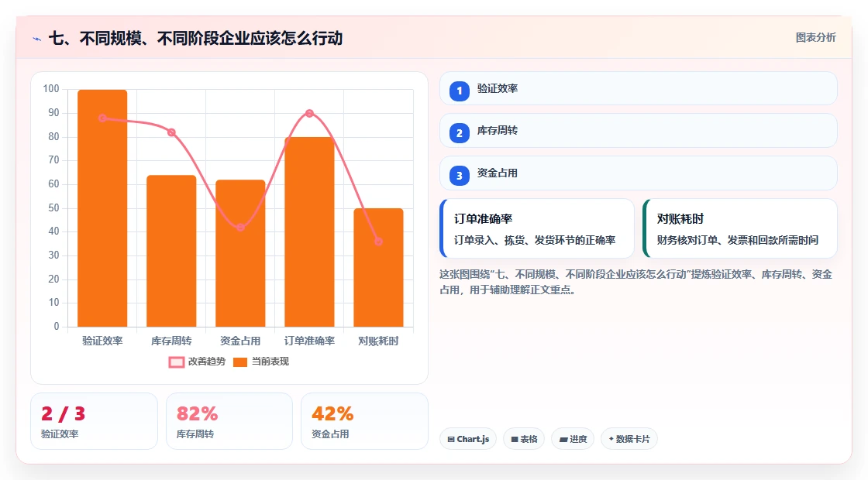Viewport: 868px width, 480px height.
Task: Click the 2 / 3 验证效率 stat card
Action: click(94, 421)
